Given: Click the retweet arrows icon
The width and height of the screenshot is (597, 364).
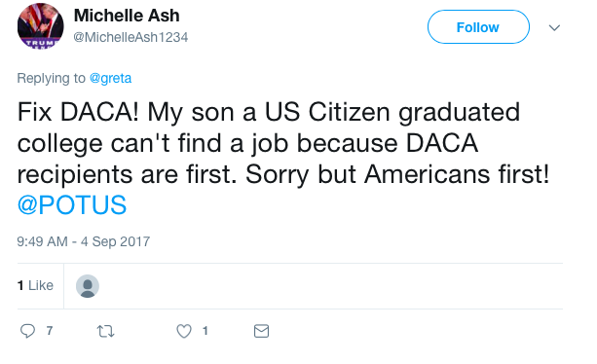Looking at the screenshot, I should point(105,331).
